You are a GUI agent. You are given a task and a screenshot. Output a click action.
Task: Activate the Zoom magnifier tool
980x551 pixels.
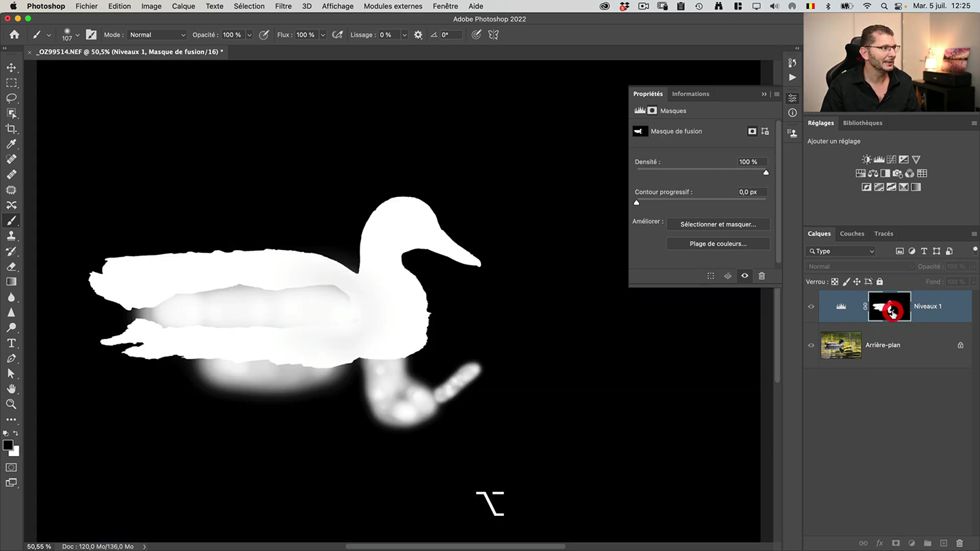point(11,404)
